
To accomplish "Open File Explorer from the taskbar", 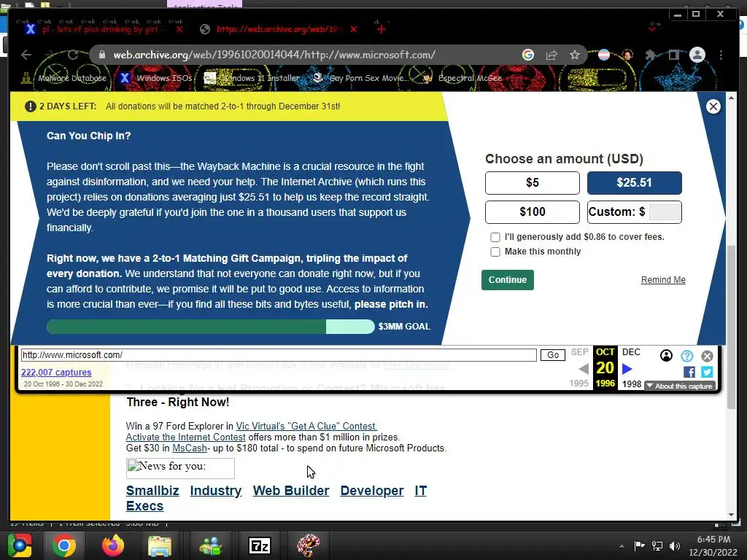I will tap(160, 545).
